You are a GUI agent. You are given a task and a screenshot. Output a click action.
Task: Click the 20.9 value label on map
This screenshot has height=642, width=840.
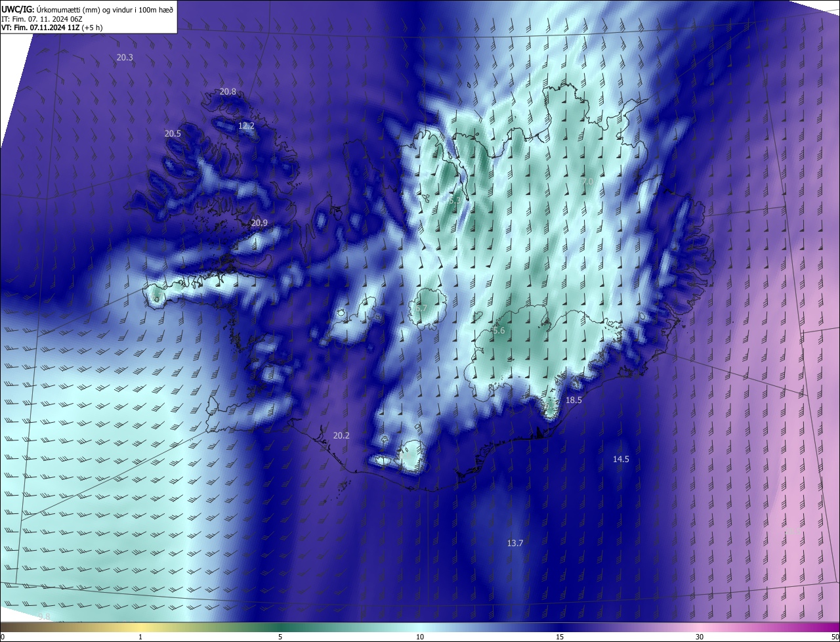(x=259, y=223)
